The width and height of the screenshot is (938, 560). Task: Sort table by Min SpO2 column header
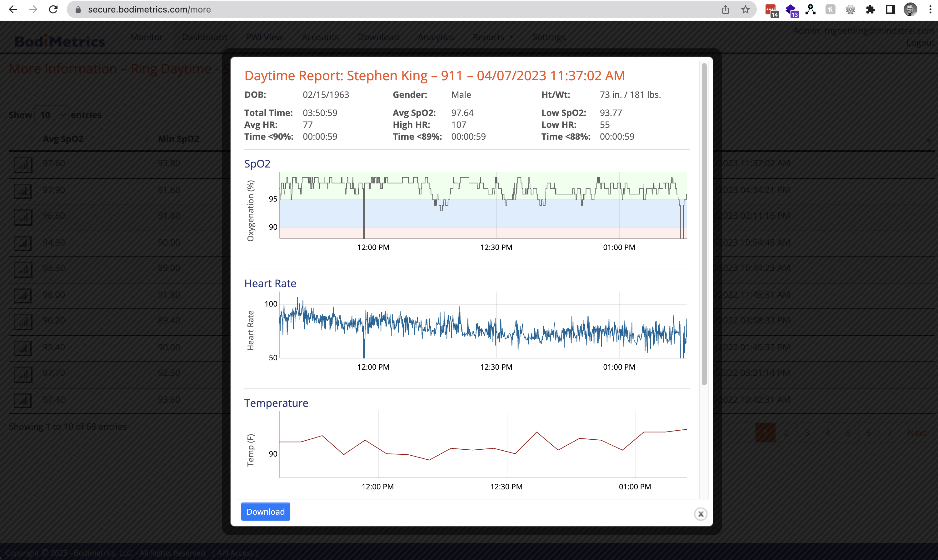point(178,138)
